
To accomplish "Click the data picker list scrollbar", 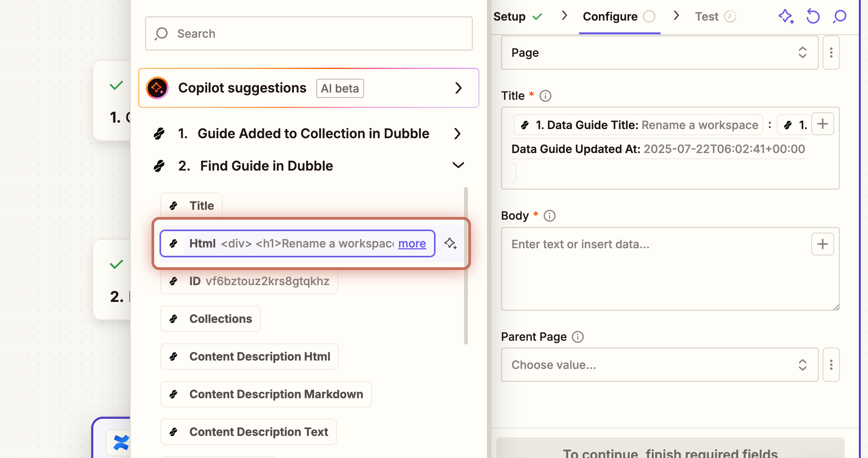I will pos(466,265).
